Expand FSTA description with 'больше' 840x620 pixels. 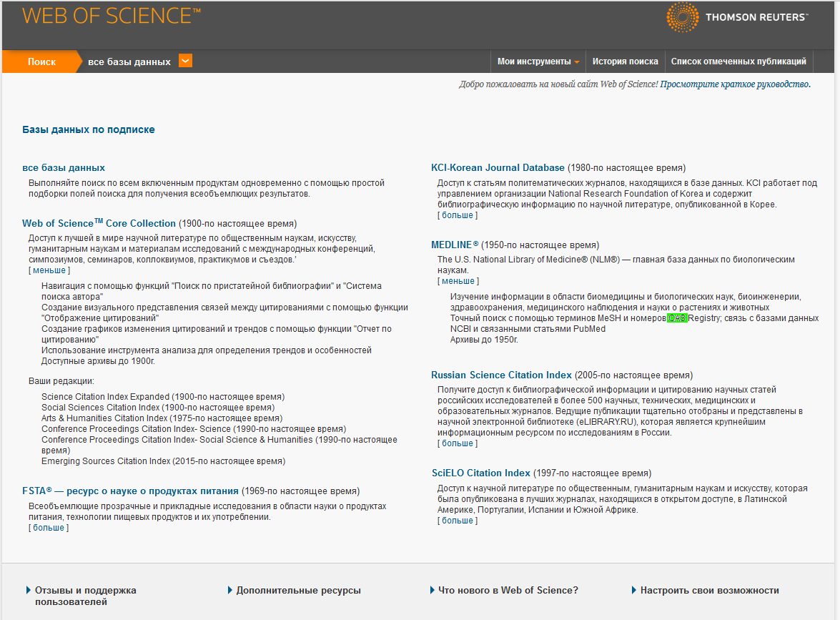click(49, 528)
